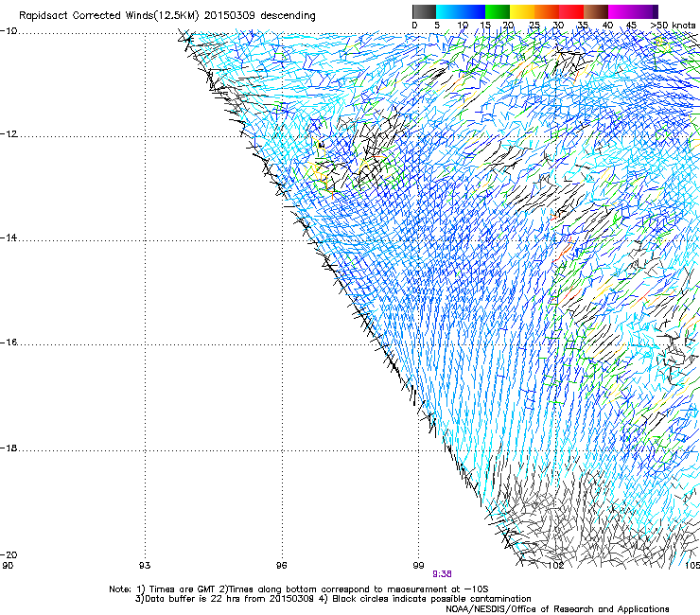Click the legend scale label '35'
The image size is (700, 615).
point(583,26)
